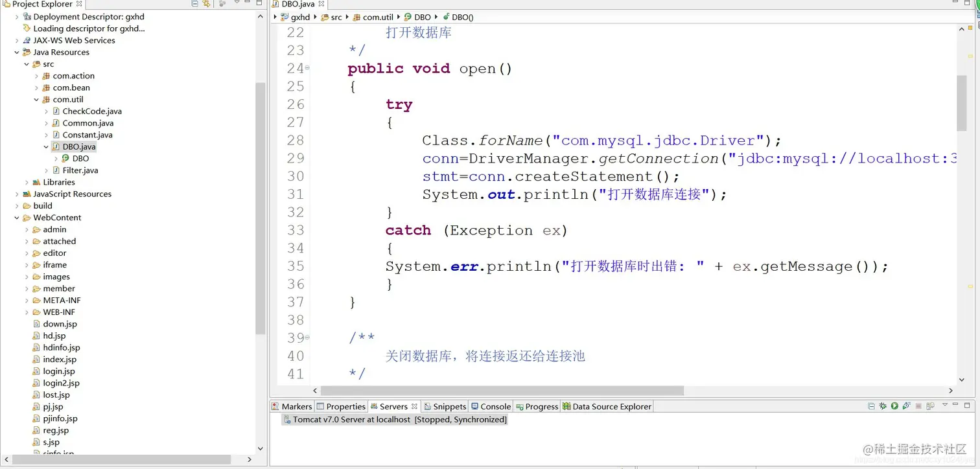Image resolution: width=980 pixels, height=469 pixels.
Task: Switch to the Snippets tab
Action: click(445, 407)
